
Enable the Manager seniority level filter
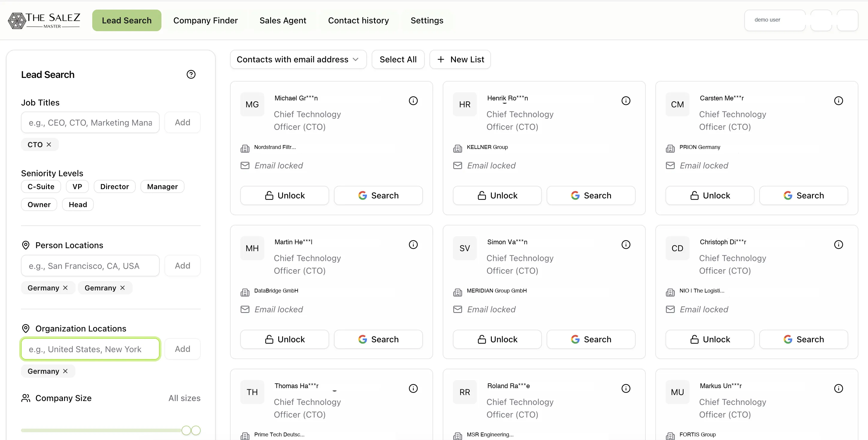[162, 186]
